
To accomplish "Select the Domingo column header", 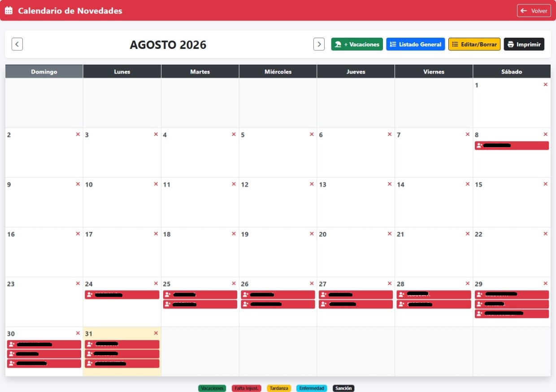I will (44, 71).
